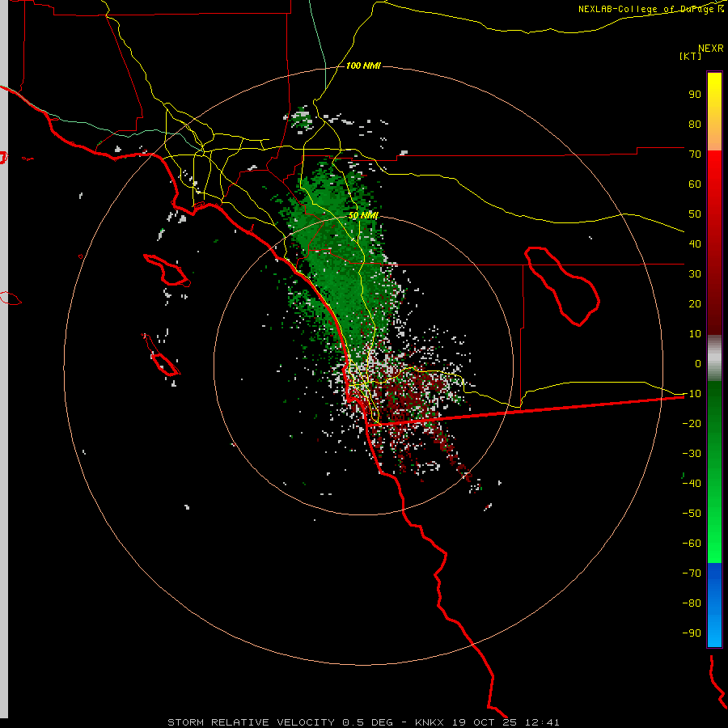Click the -20 value on the velocity scale

(692, 424)
